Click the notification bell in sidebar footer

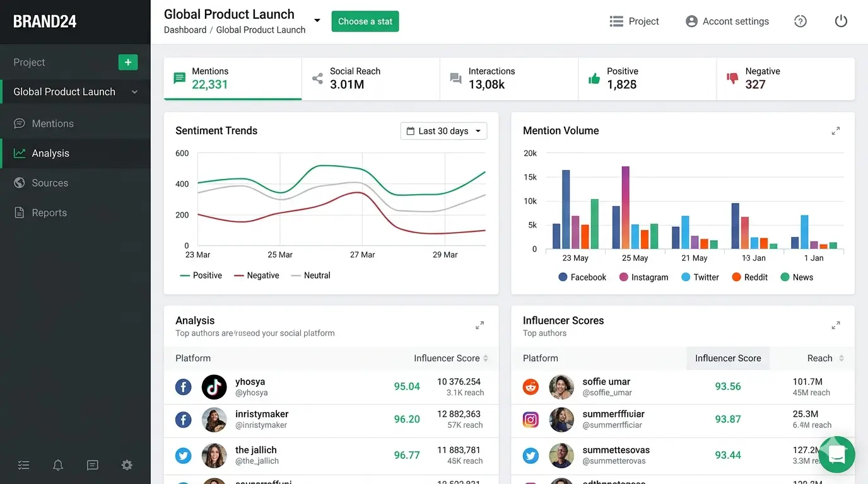58,465
